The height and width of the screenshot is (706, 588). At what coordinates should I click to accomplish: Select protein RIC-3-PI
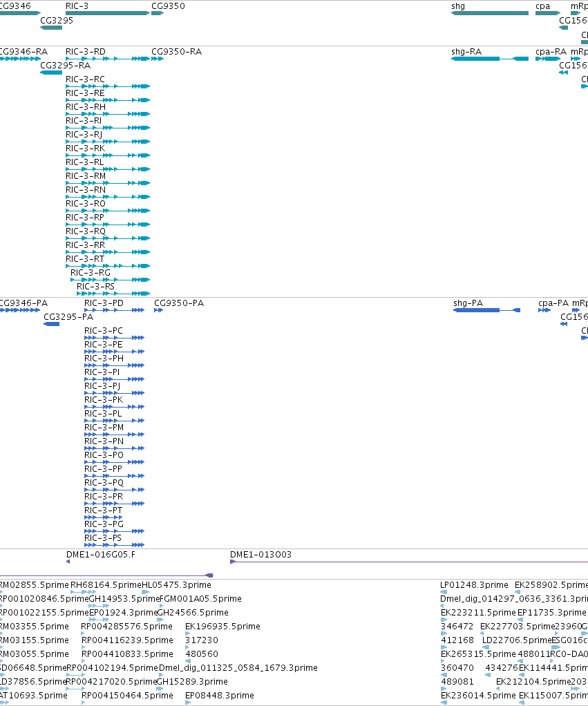[x=115, y=379]
